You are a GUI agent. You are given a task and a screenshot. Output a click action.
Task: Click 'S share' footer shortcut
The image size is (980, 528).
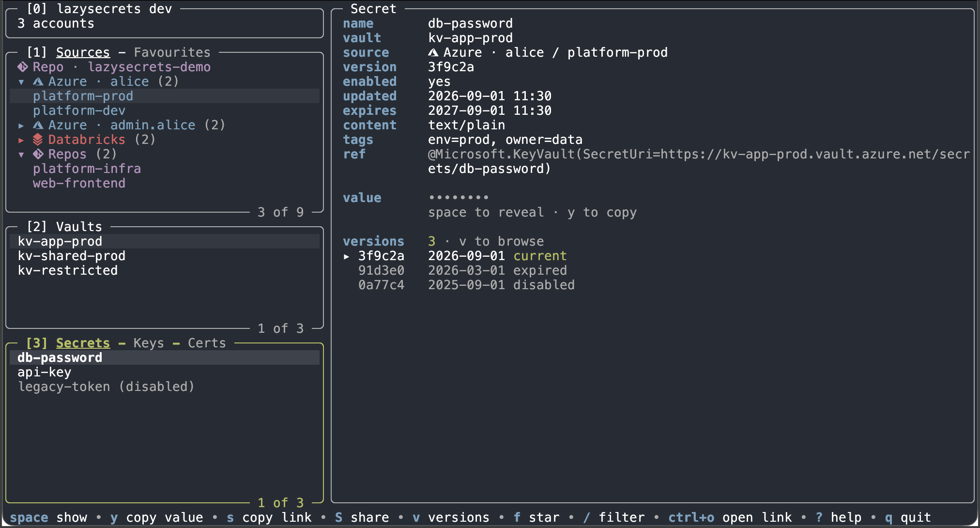coord(362,517)
